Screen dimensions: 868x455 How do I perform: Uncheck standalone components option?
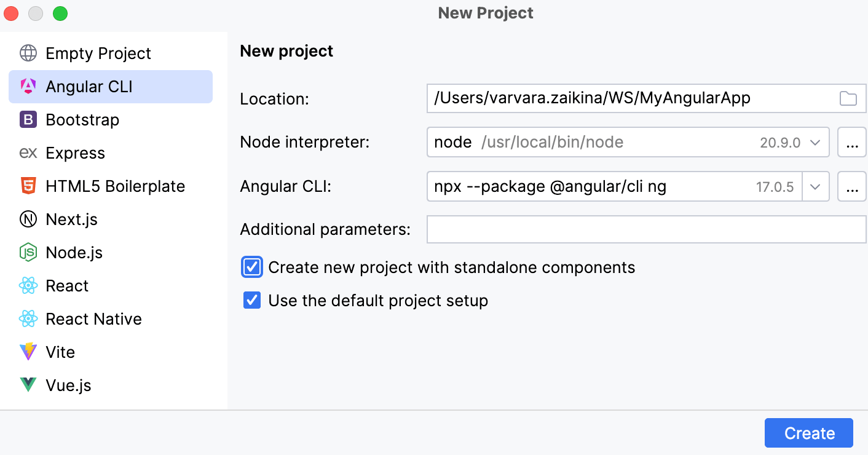252,267
